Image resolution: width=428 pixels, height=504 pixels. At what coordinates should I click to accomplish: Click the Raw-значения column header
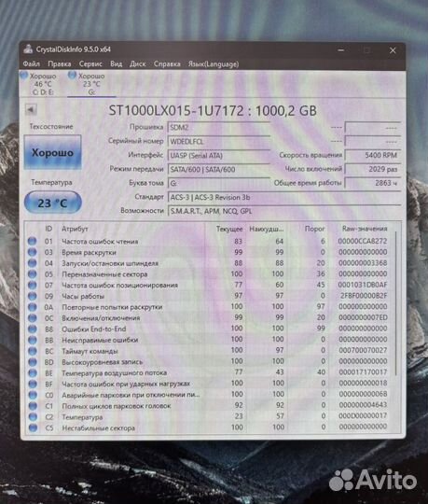(x=365, y=229)
